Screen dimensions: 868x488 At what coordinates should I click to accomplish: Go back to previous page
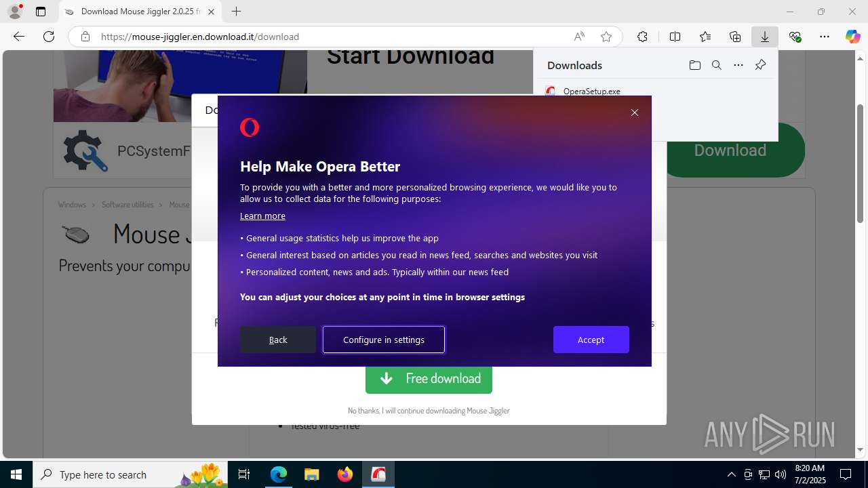point(19,37)
